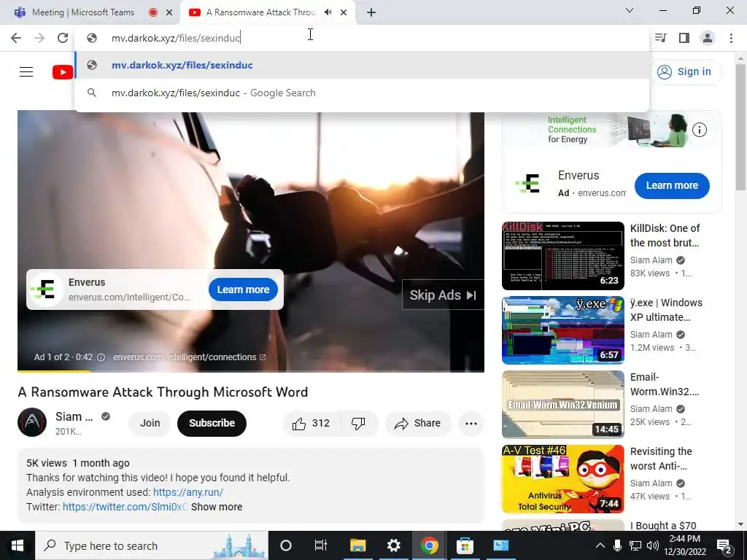Select the A Ransomware Attack YouTube tab
Viewport: 747px width, 560px height.
(x=261, y=12)
